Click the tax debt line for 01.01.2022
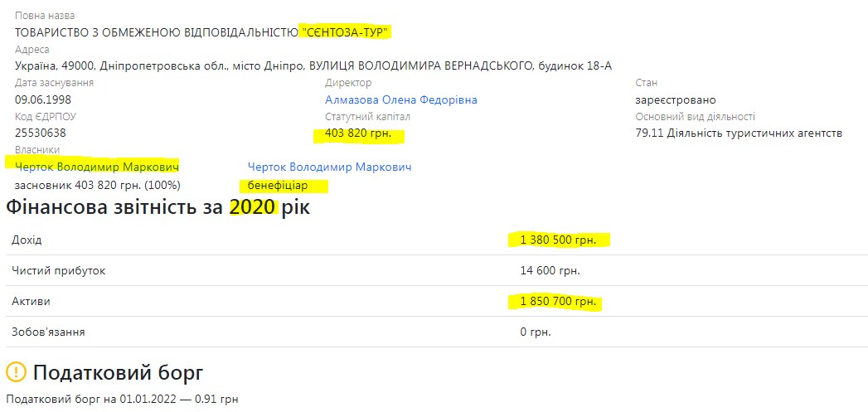 pyautogui.click(x=122, y=400)
